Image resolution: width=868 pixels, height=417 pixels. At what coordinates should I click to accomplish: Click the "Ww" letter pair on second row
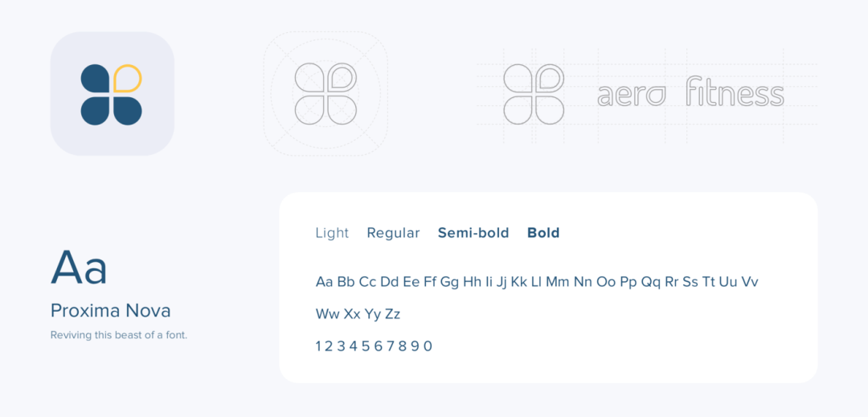pos(327,314)
